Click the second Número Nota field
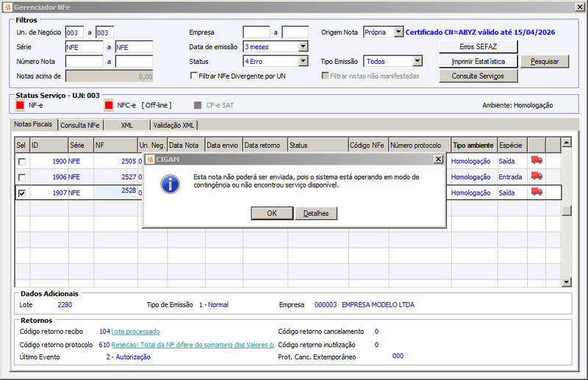This screenshot has width=588, height=380. pyautogui.click(x=134, y=62)
